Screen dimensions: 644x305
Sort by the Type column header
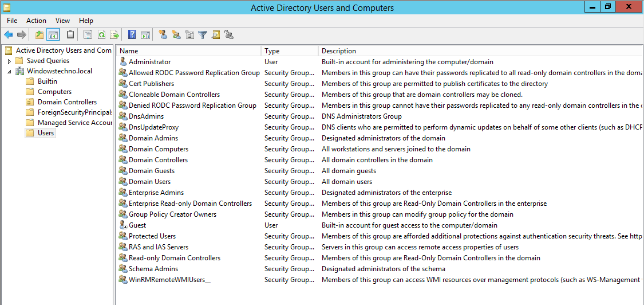(290, 51)
